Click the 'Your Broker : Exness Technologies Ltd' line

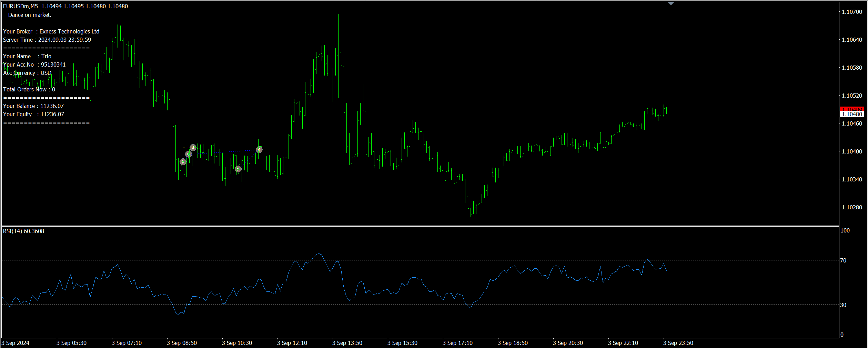[x=51, y=31]
